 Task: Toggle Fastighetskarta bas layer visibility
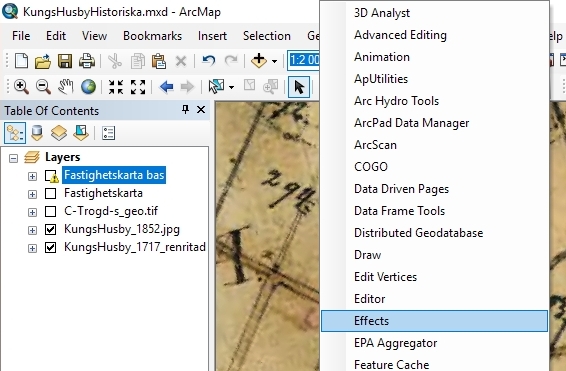[50, 175]
